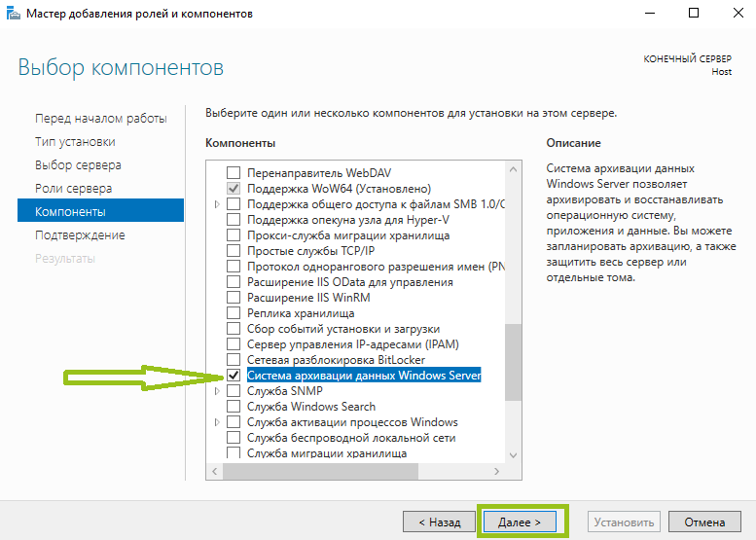Check Поддержка опекуна узла для Hyper-V
Image resolution: width=756 pixels, height=540 pixels.
(x=234, y=219)
